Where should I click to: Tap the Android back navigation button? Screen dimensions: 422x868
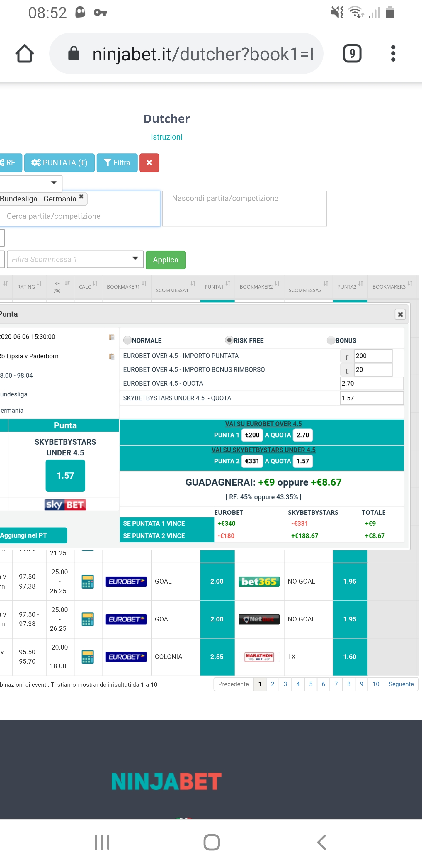click(x=322, y=842)
